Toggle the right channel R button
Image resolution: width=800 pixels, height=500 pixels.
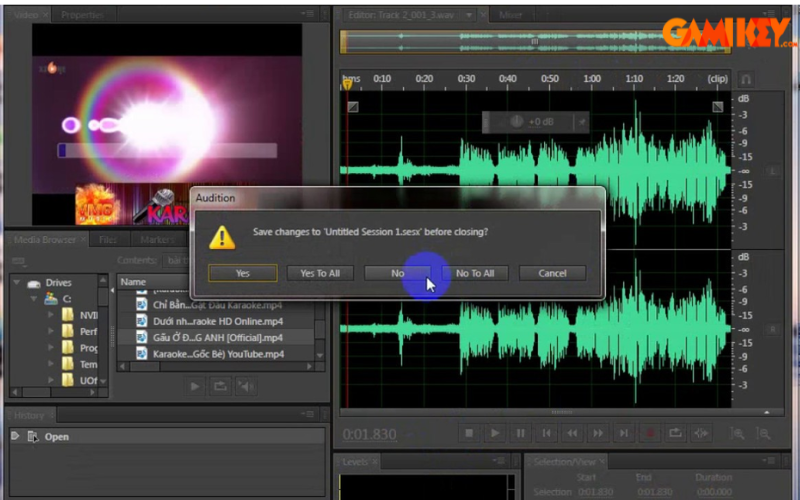(x=772, y=330)
